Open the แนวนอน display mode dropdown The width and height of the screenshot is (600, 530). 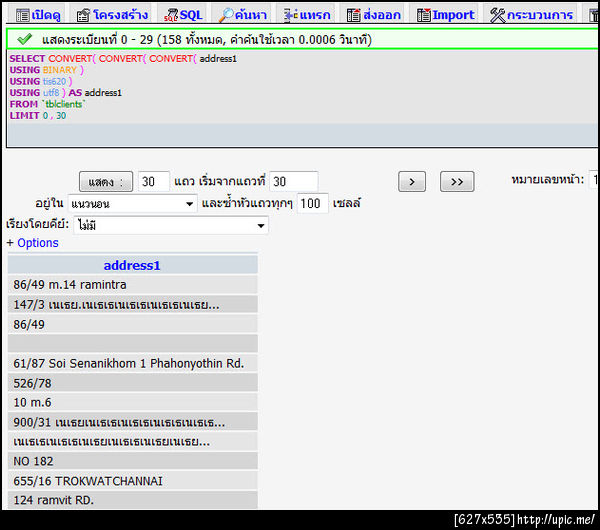point(132,204)
